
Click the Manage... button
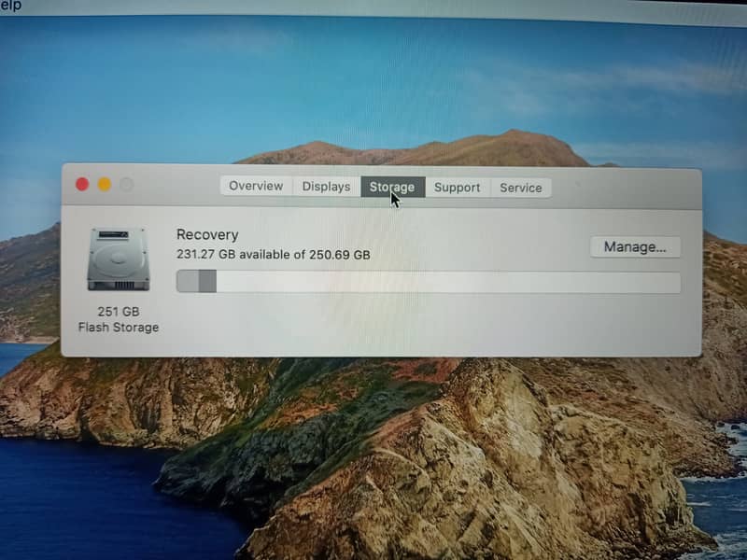click(x=635, y=246)
